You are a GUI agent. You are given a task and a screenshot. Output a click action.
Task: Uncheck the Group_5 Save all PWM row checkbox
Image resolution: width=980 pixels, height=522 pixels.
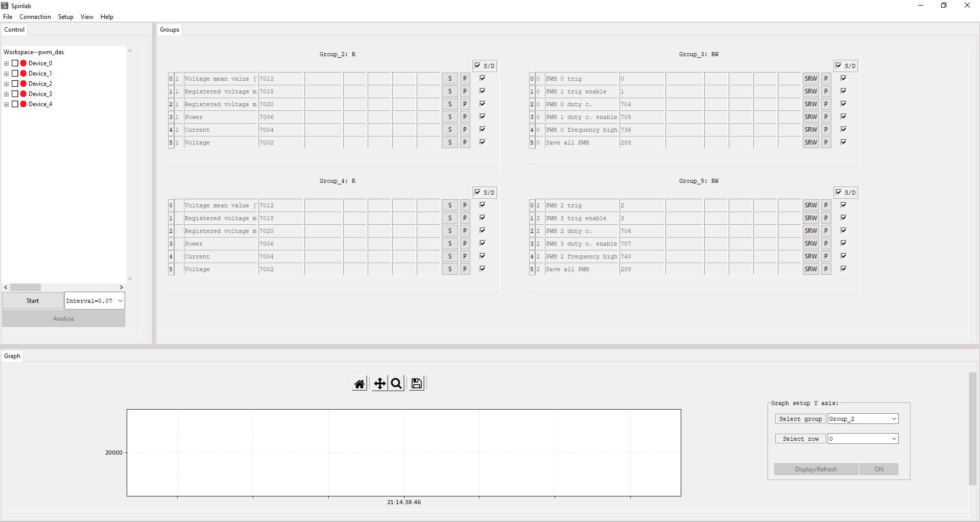[844, 269]
